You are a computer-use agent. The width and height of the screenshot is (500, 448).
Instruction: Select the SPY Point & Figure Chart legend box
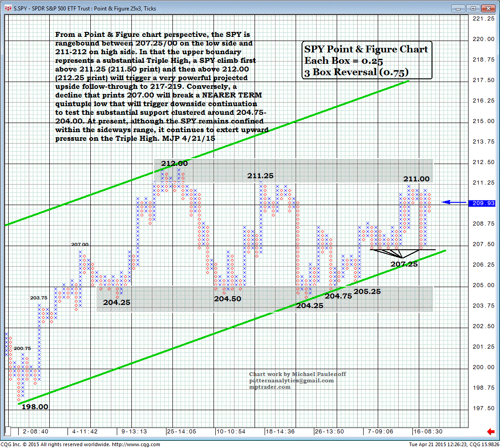pyautogui.click(x=367, y=60)
